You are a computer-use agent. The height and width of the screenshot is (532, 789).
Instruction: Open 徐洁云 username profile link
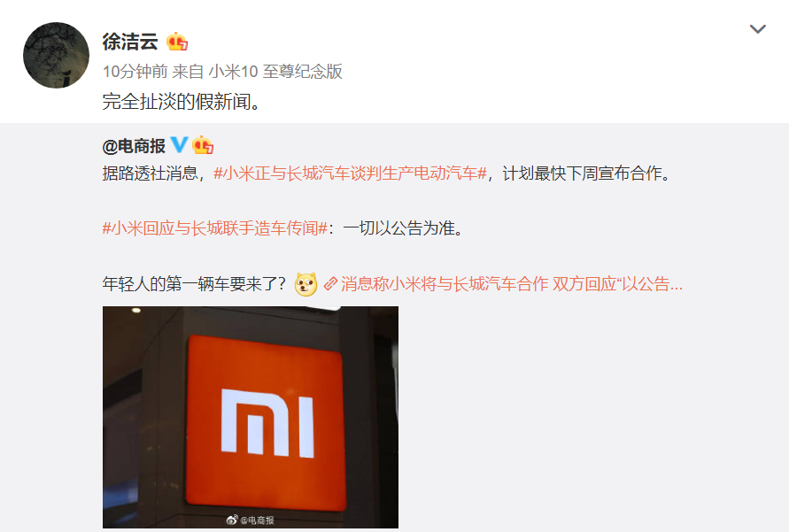tap(130, 42)
